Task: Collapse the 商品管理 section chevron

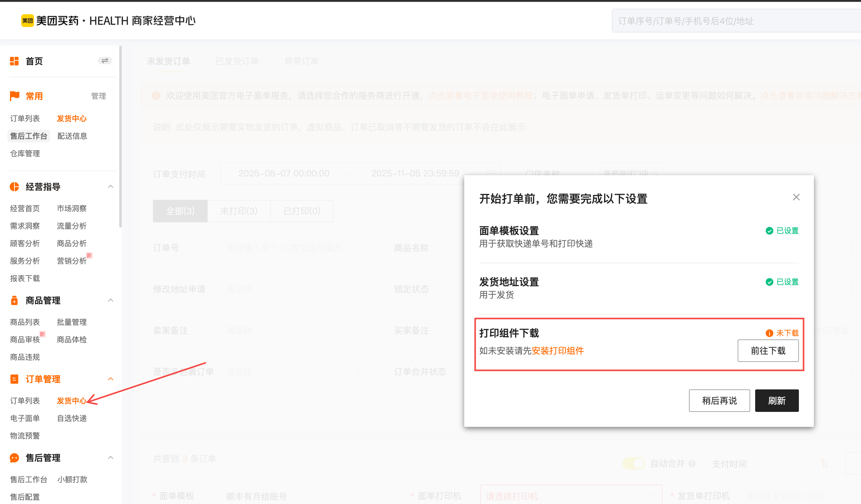Action: (111, 300)
